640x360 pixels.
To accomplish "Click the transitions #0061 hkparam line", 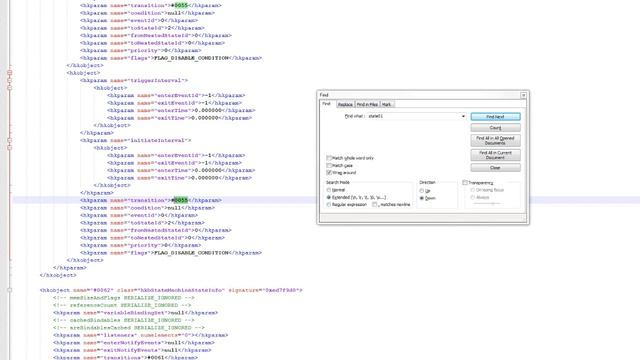I will (x=125, y=358).
